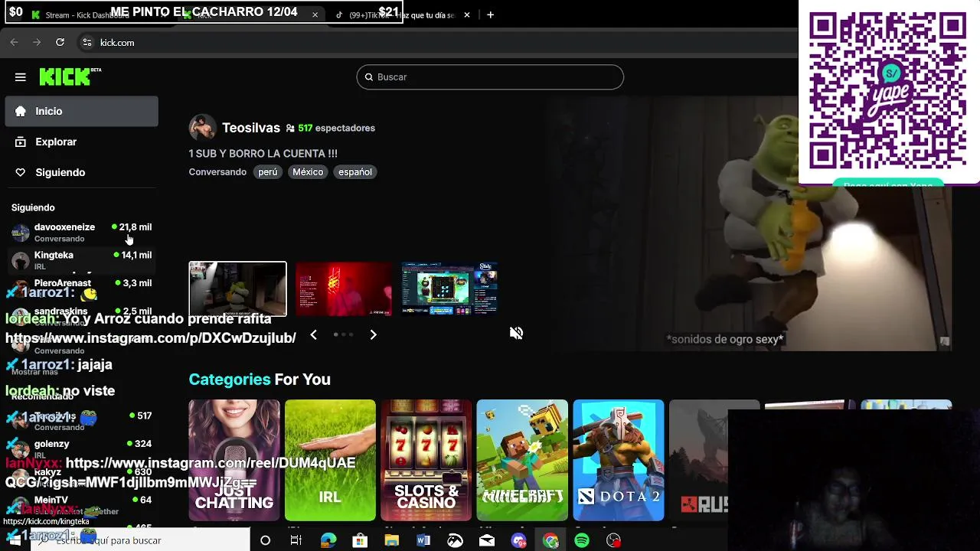This screenshot has height=551, width=980.
Task: Open Spotify from the taskbar
Action: (x=582, y=540)
